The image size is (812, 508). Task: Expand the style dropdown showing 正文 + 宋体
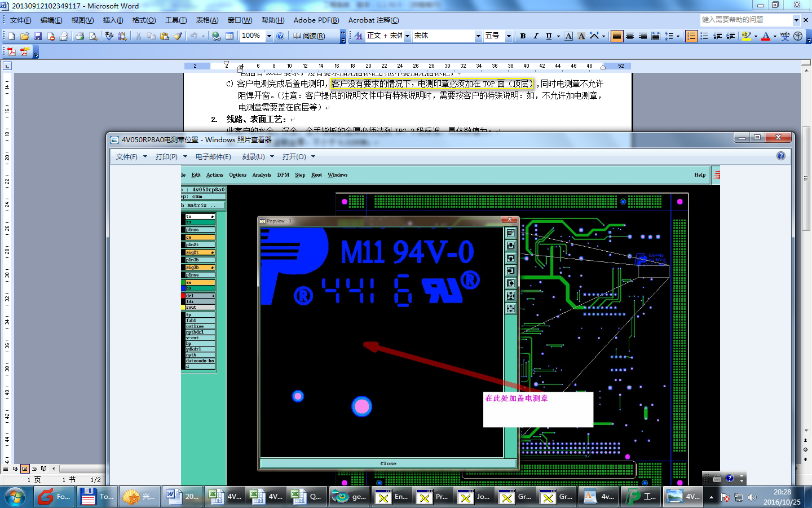(x=407, y=36)
